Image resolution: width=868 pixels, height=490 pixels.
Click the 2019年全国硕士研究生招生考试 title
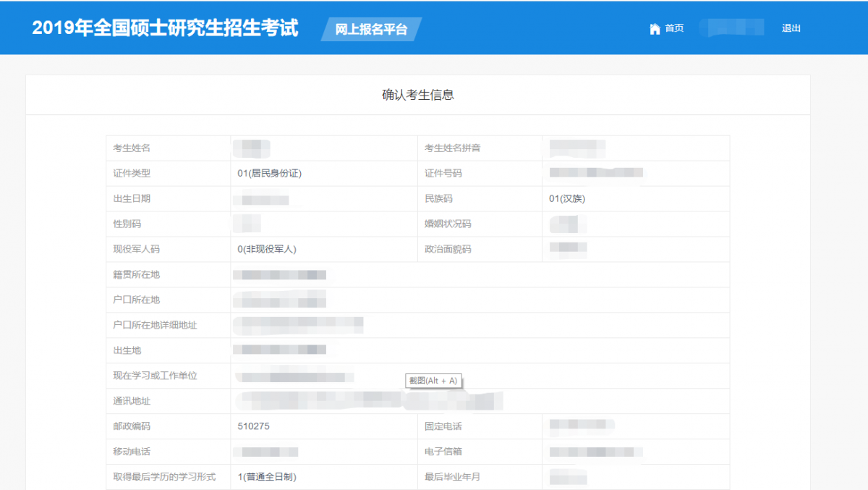[x=165, y=28]
